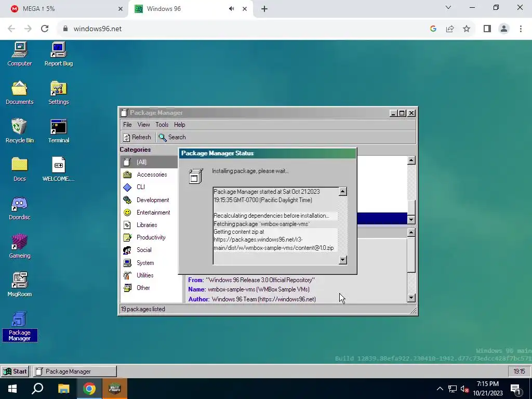This screenshot has height=399, width=532.
Task: Click the muted volume tray icon
Action: [465, 389]
